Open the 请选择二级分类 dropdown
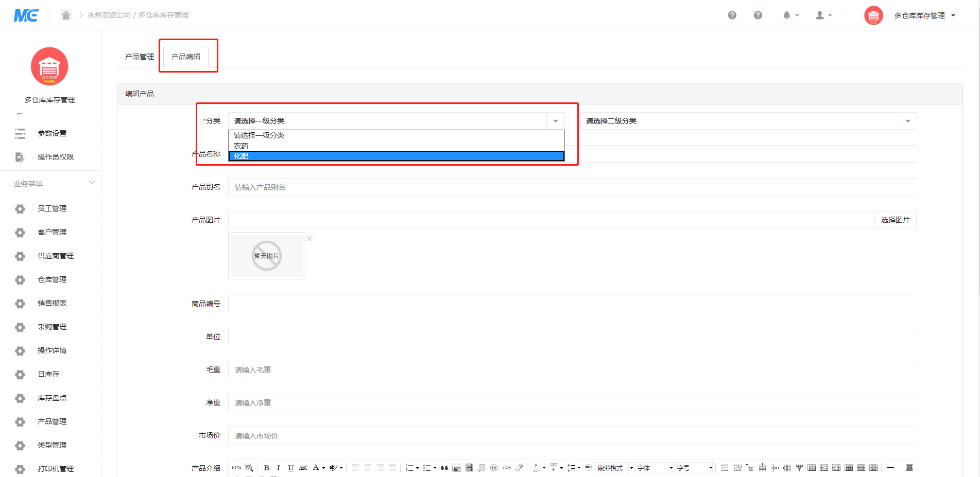Screen dimensions: 980x477 [749, 121]
